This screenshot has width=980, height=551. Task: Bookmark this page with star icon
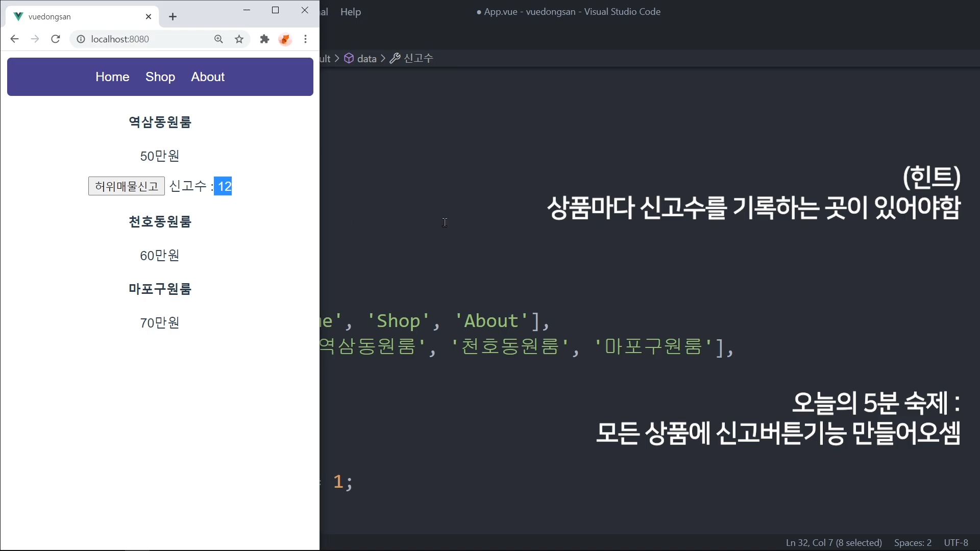tap(239, 39)
